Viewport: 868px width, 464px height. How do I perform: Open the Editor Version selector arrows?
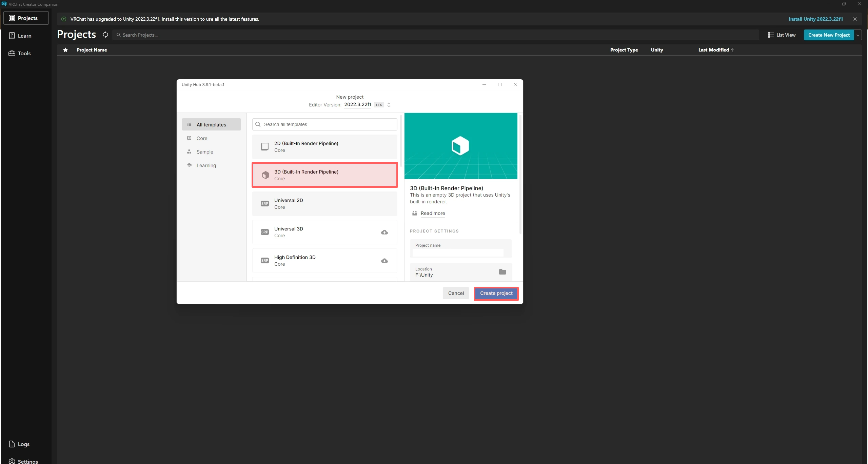coord(389,105)
